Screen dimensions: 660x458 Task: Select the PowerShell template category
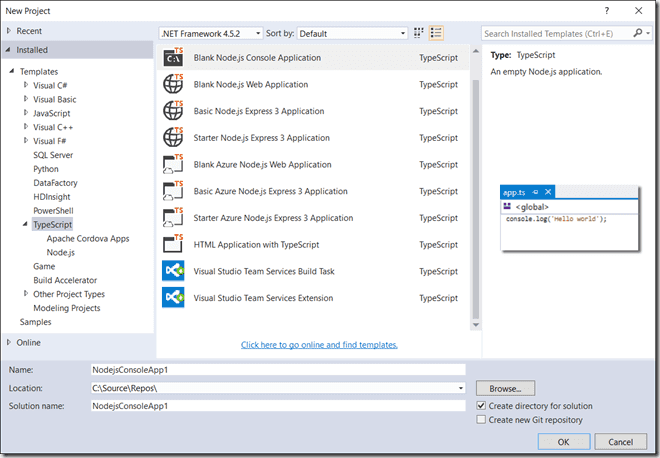point(53,210)
